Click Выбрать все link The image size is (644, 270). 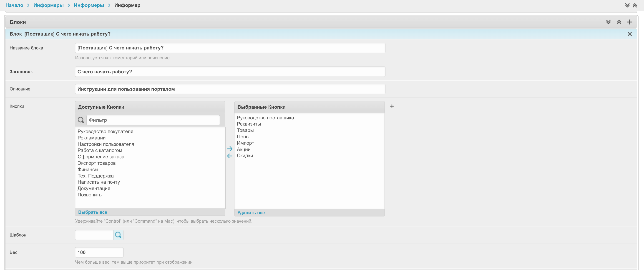coord(93,212)
